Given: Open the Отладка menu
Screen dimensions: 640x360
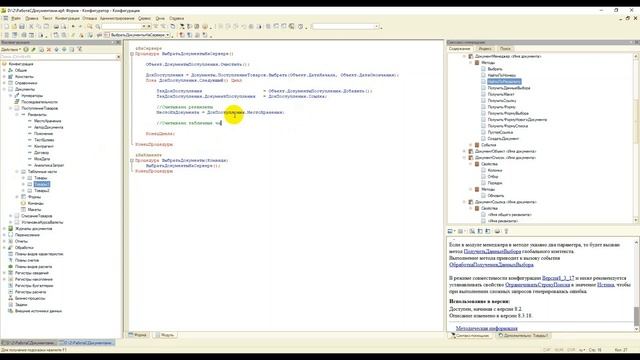Looking at the screenshot, I should [90, 18].
